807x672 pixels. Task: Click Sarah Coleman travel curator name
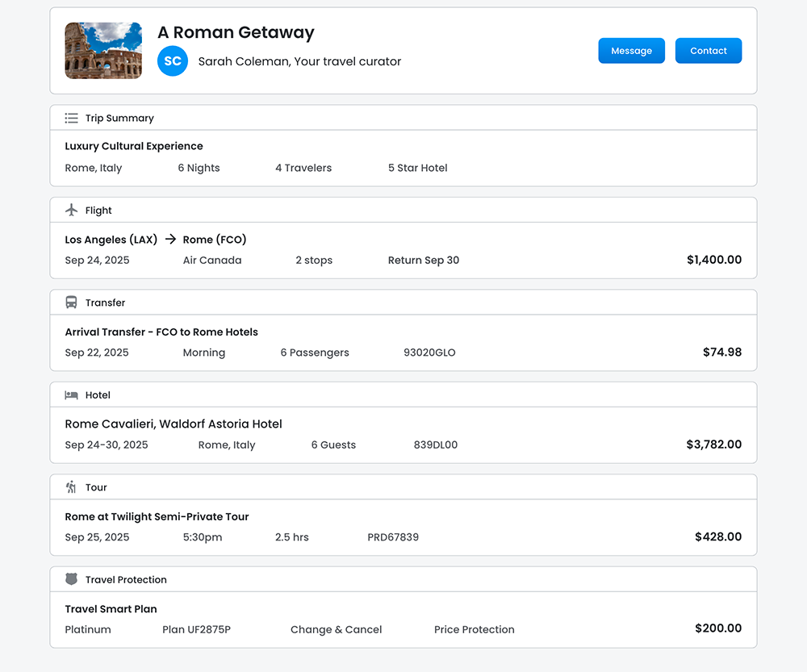click(299, 61)
